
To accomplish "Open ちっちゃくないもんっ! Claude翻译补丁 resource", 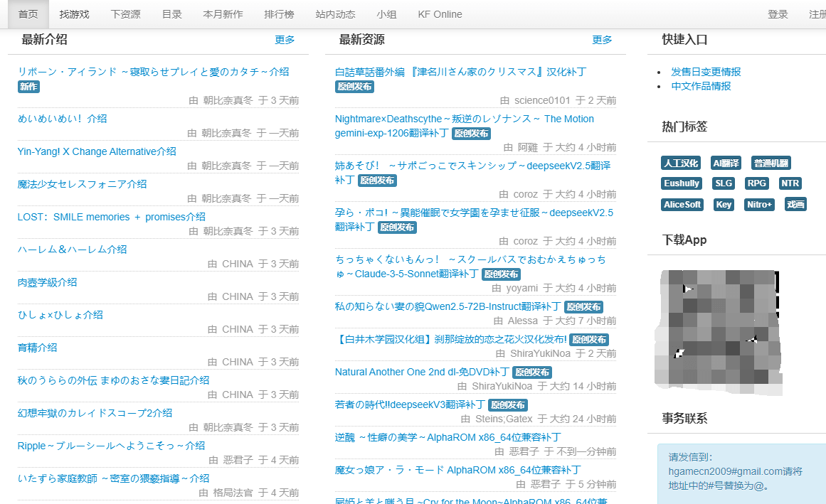I will pos(470,266).
